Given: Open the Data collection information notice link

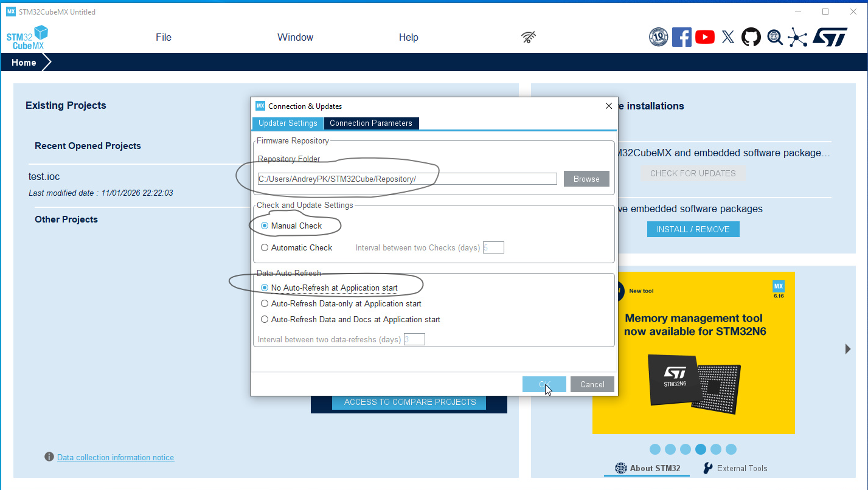Looking at the screenshot, I should pos(116,457).
